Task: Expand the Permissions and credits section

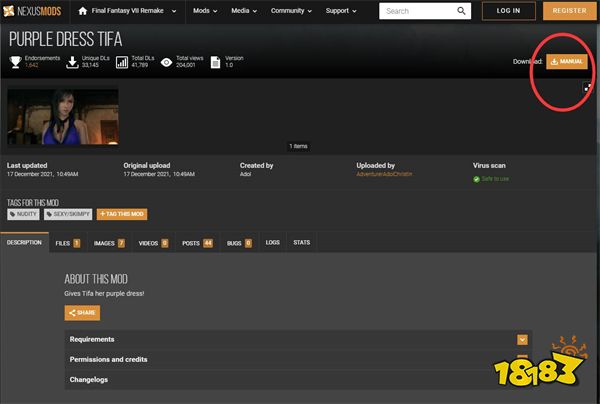Action: (x=298, y=360)
